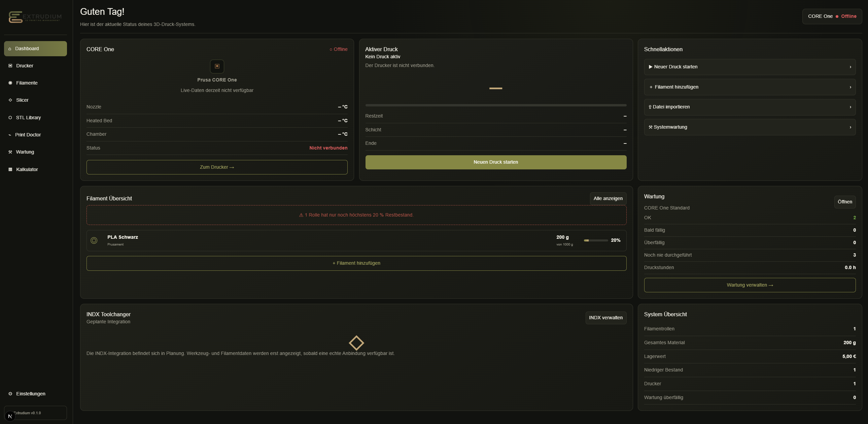Click the Zum Drucker button
Viewport: 868px width, 424px height.
pyautogui.click(x=217, y=167)
